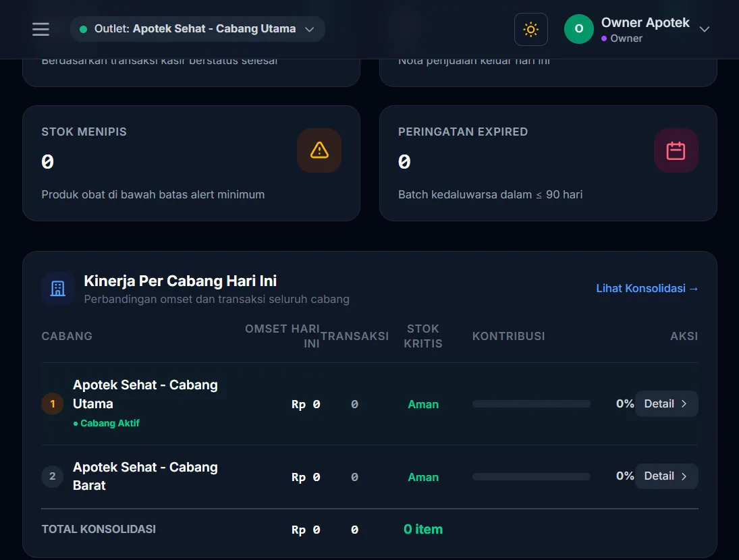Click 'Produk obat di bawah batas alert minimum' text
Screen dimensions: 739x560
point(153,194)
